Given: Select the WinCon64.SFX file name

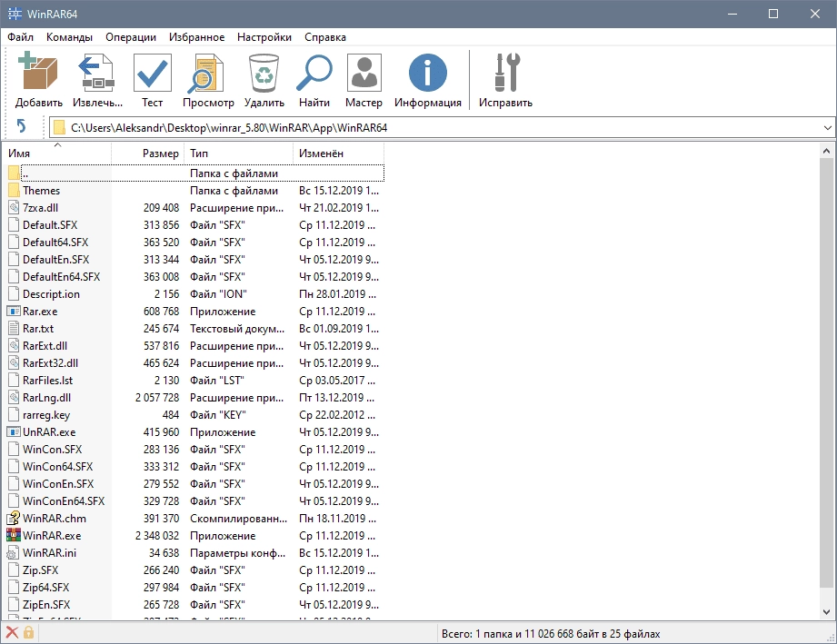Looking at the screenshot, I should click(57, 466).
